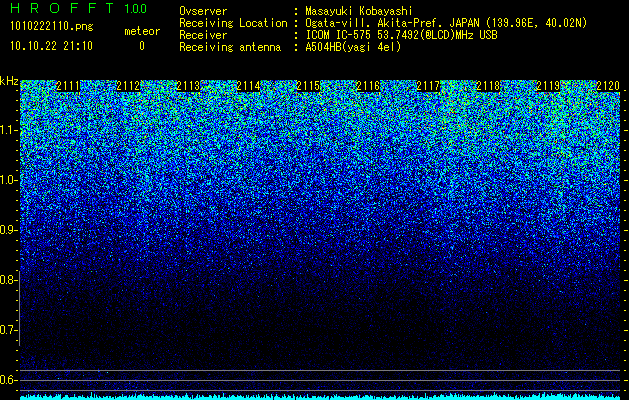Click the meteor count 0
Screen dimensions: 629x400
(142, 46)
